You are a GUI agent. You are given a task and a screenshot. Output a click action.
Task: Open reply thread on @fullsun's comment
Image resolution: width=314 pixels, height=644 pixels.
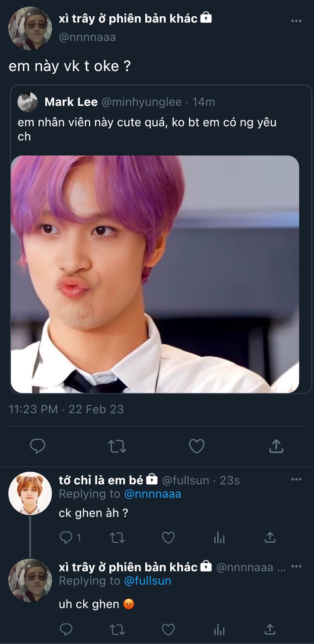point(66,538)
